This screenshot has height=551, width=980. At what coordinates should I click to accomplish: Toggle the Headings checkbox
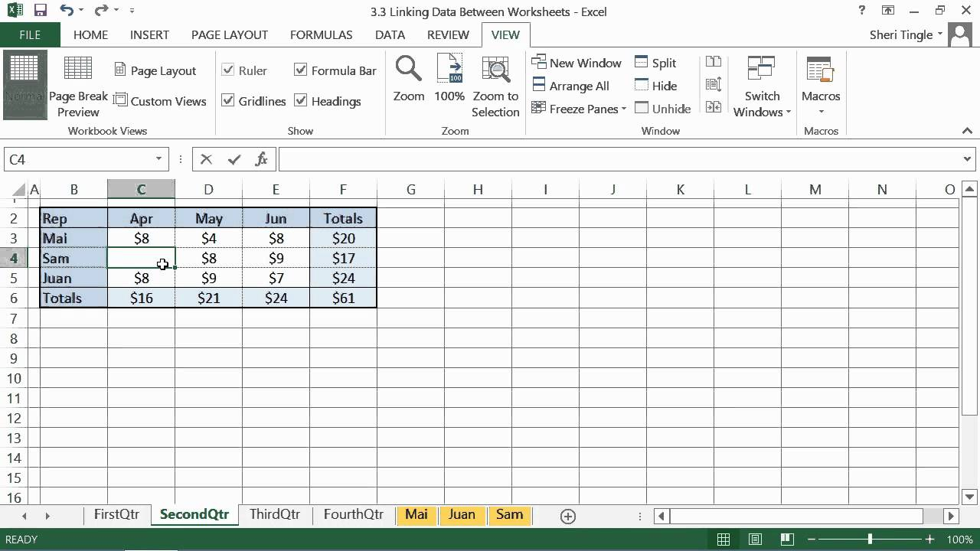coord(300,100)
